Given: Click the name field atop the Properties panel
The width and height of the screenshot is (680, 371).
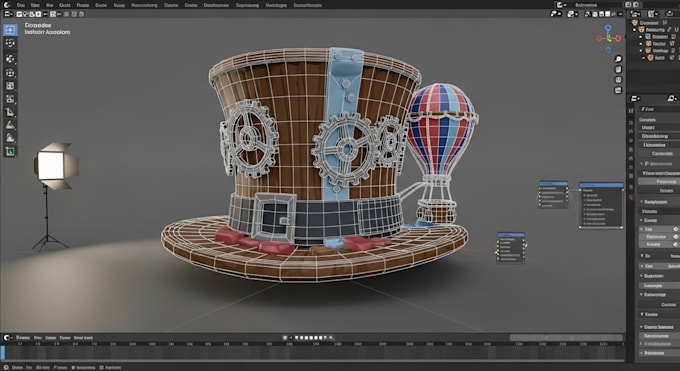Looking at the screenshot, I should [659, 109].
